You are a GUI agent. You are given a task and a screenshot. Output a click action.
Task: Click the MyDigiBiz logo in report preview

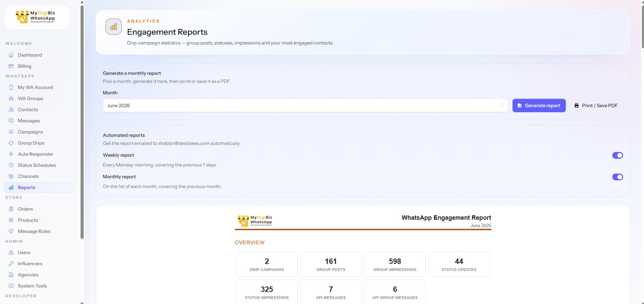[x=255, y=220]
